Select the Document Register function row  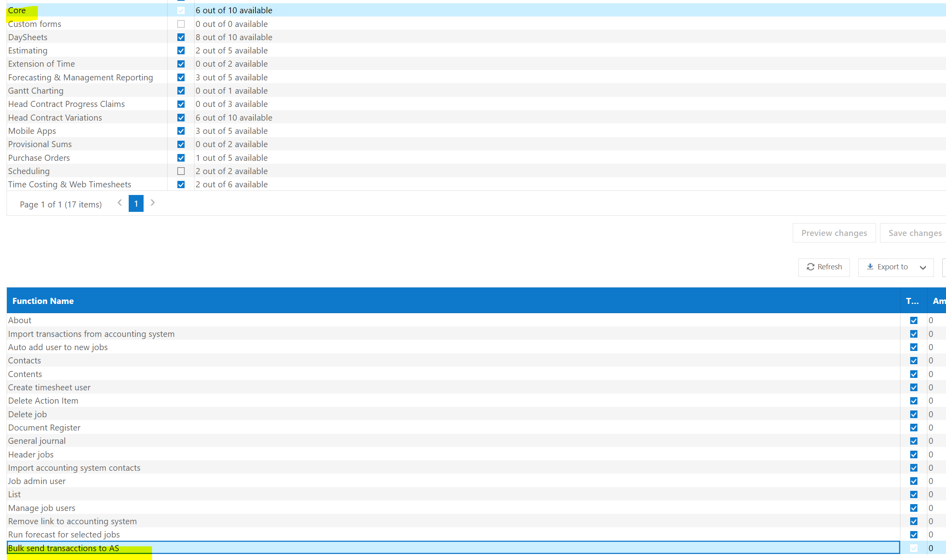coord(44,428)
